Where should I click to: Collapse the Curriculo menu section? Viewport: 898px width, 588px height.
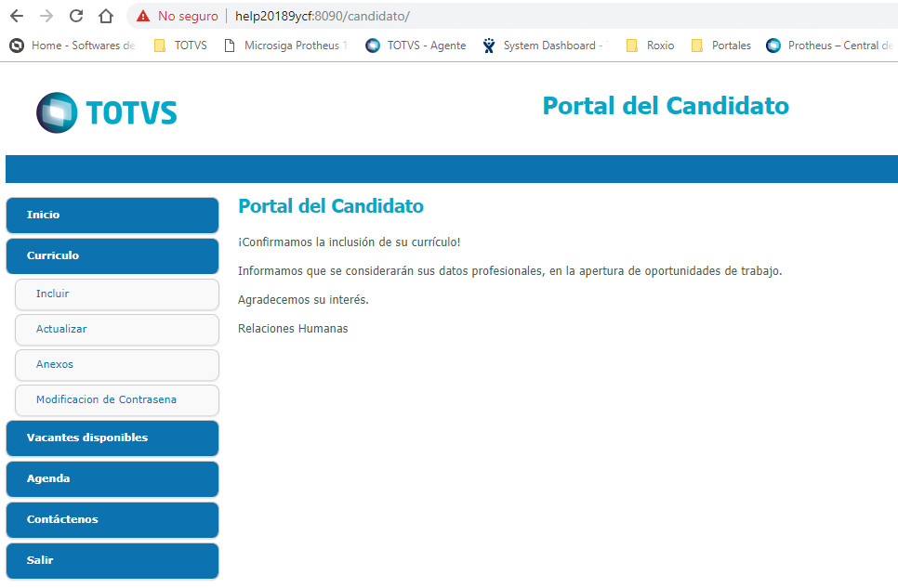tap(112, 256)
